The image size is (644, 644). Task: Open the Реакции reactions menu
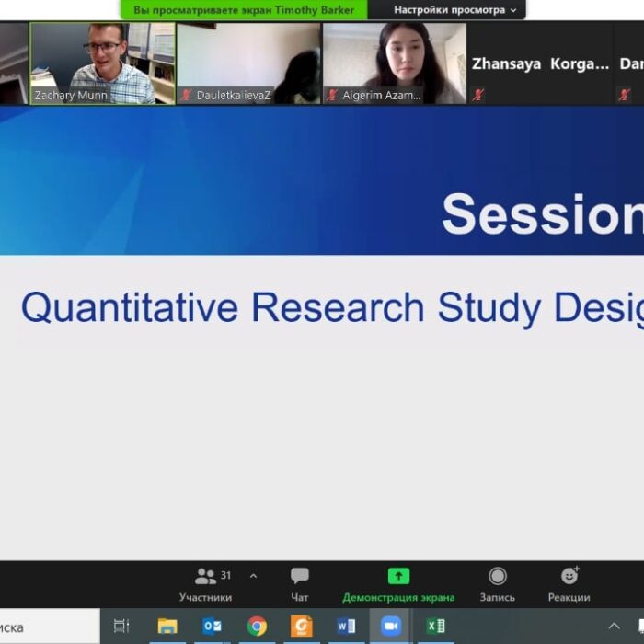point(569,583)
